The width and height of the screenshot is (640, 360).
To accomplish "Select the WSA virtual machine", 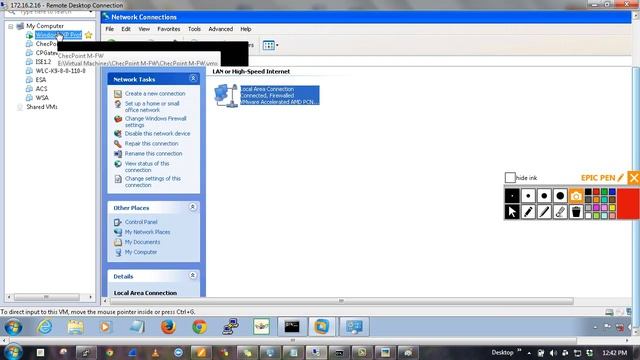I will tap(42, 98).
